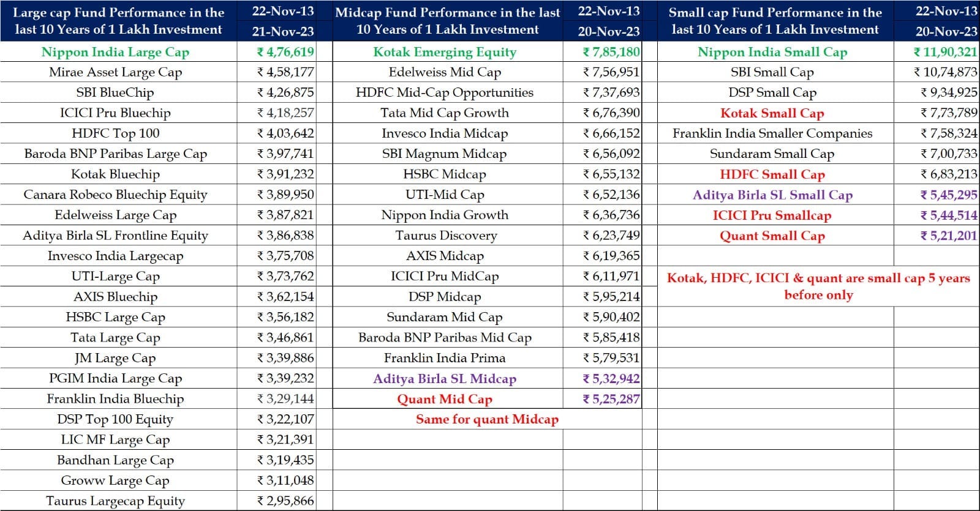Select value ₹ 7,85,180

611,52
